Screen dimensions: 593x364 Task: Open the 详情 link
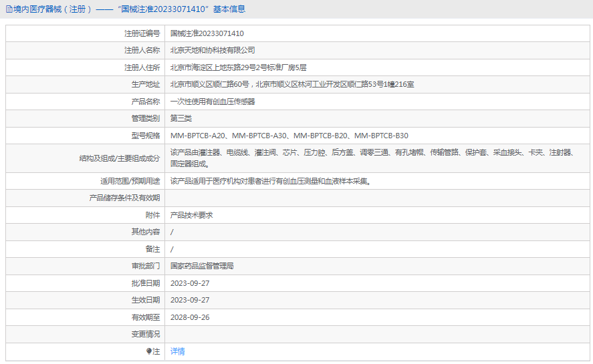177,351
